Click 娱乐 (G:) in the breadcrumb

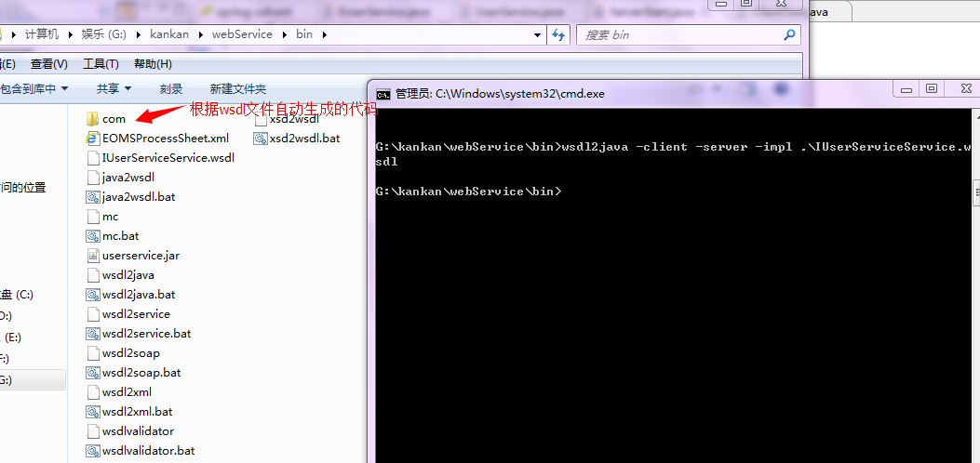click(103, 34)
